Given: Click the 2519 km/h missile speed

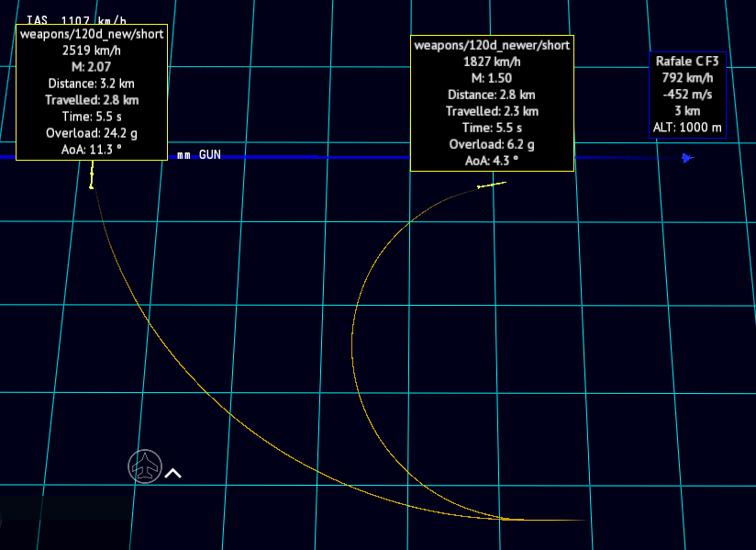Looking at the screenshot, I should click(92, 51).
